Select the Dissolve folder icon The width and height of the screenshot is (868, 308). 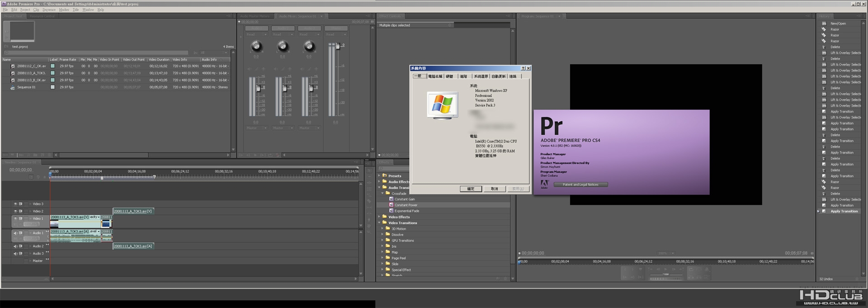[388, 234]
